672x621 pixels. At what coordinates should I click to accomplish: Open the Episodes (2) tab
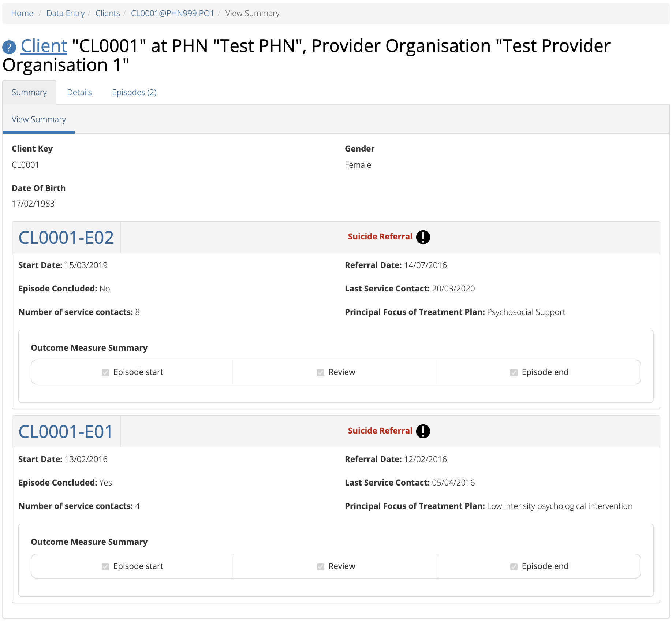click(134, 92)
